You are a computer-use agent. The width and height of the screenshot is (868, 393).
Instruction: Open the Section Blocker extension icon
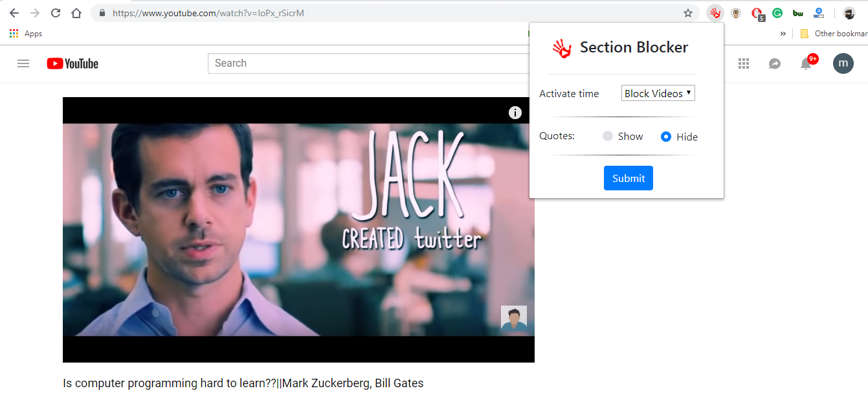[x=714, y=12]
